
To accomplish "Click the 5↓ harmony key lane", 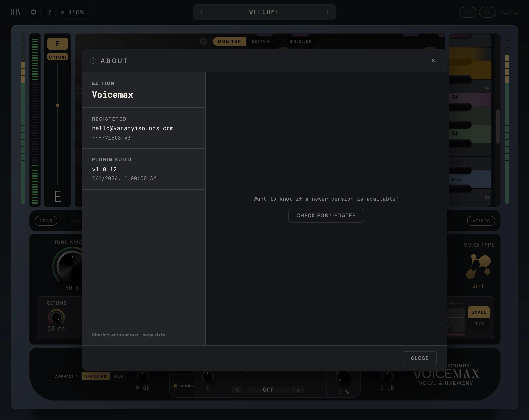I will 470,134.
